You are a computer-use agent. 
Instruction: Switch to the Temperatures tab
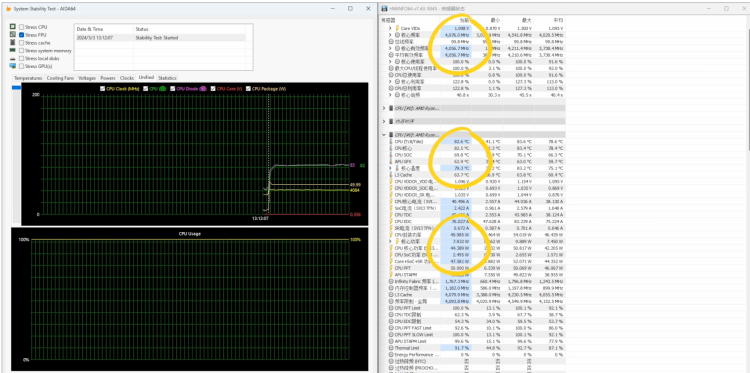(28, 78)
